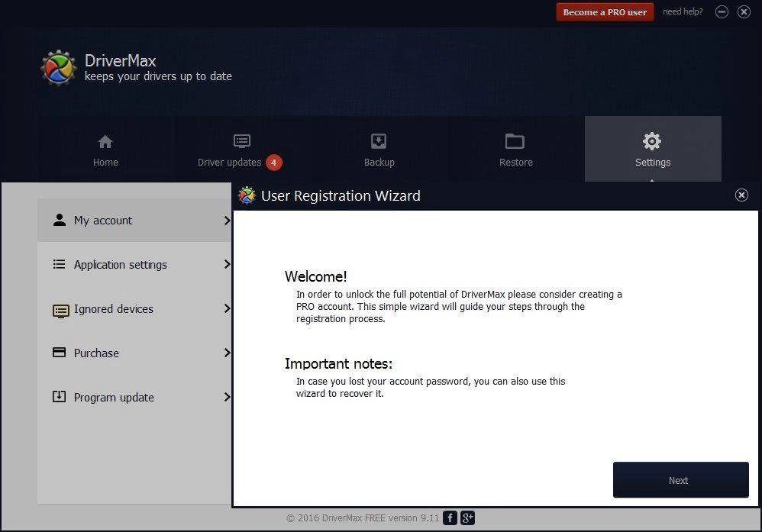Select Purchase menu entry

pyautogui.click(x=134, y=353)
